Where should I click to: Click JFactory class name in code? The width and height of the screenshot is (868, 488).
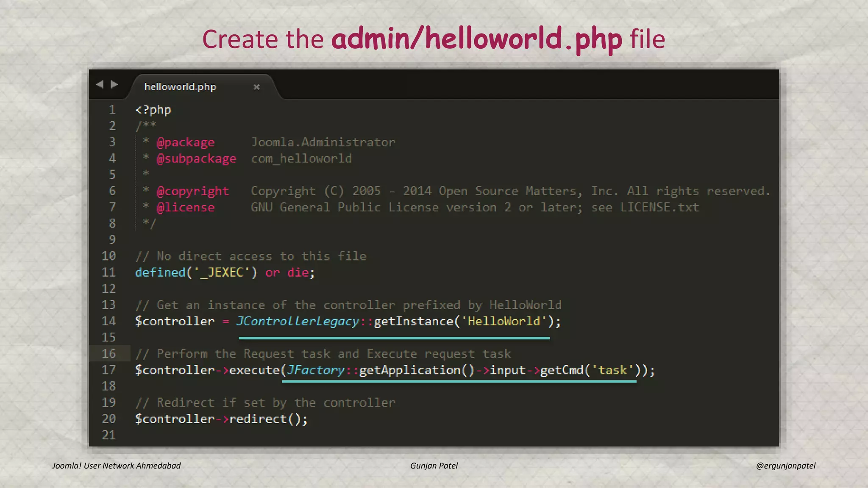(316, 370)
